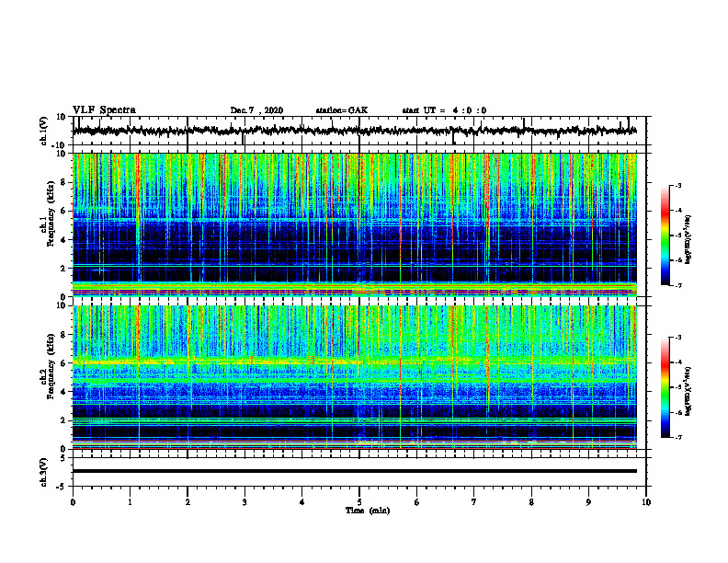
Task: Click time axis tick label "7"
Action: point(474,502)
